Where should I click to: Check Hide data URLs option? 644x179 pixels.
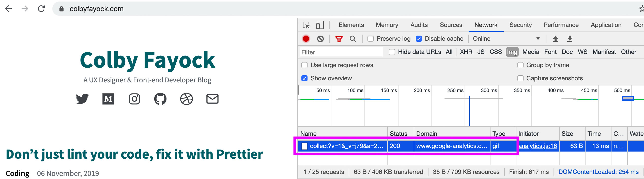point(392,52)
